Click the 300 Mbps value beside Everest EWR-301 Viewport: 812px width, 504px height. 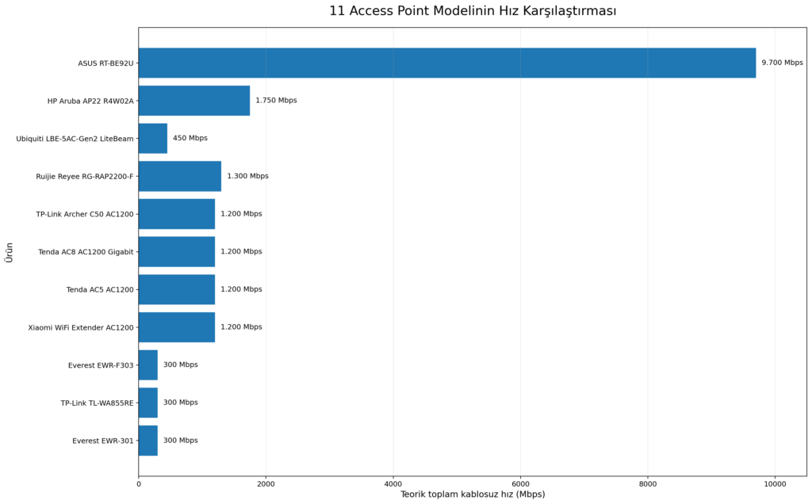click(181, 441)
